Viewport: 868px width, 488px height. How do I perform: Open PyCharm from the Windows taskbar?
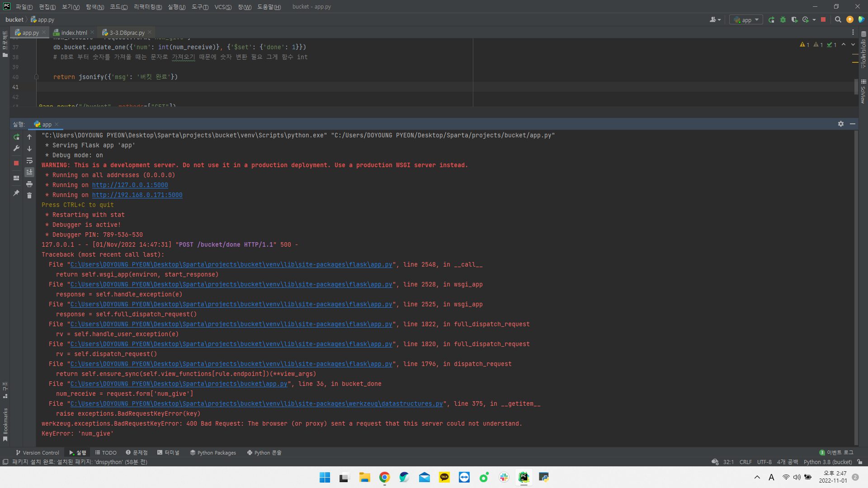[x=524, y=477]
